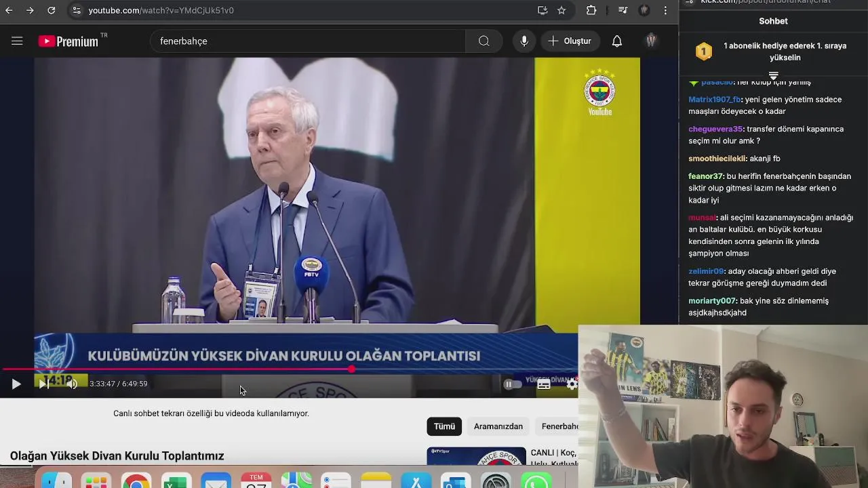Click the gold 1 rank badge
868x488 pixels.
tap(704, 52)
